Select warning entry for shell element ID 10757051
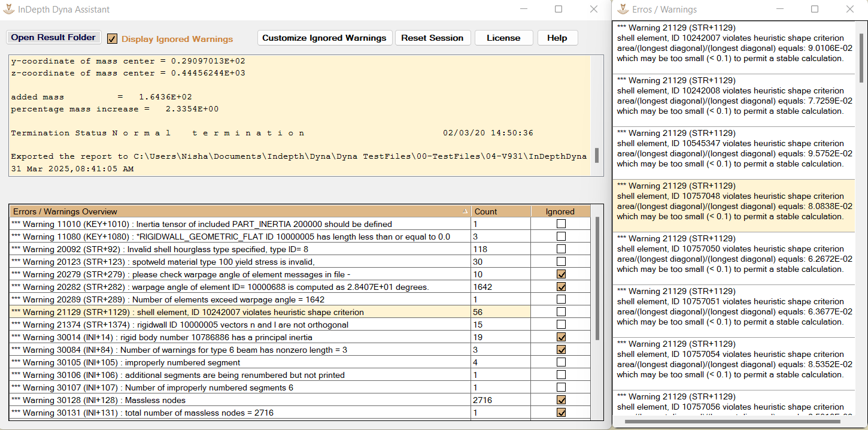The height and width of the screenshot is (430, 868). tap(733, 311)
